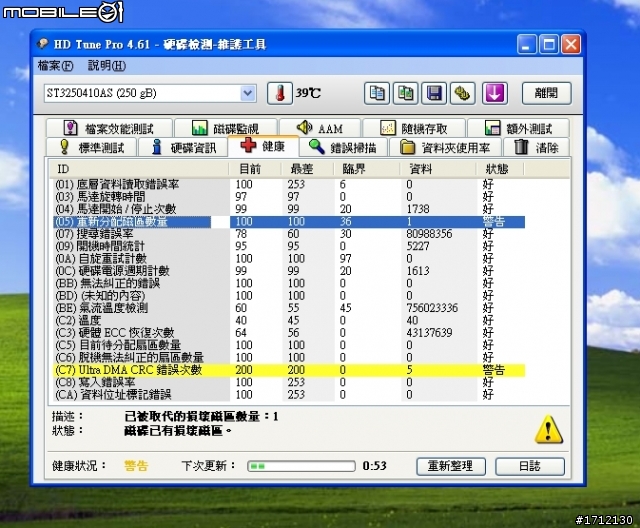The height and width of the screenshot is (528, 640).
Task: Click the 39°C temperature reading
Action: pos(308,93)
